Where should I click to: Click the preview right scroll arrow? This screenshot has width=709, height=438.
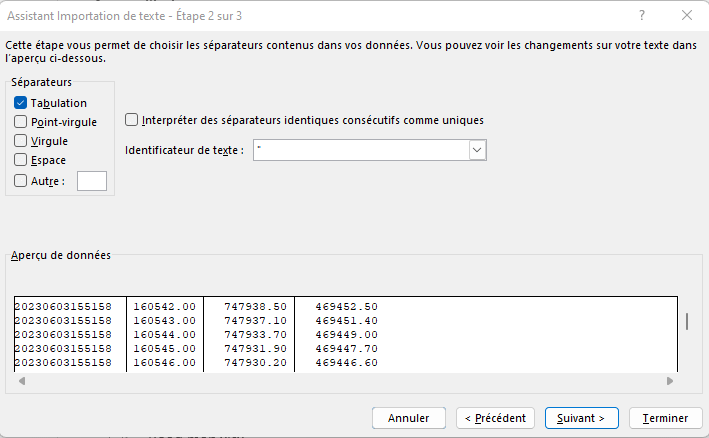click(x=670, y=381)
